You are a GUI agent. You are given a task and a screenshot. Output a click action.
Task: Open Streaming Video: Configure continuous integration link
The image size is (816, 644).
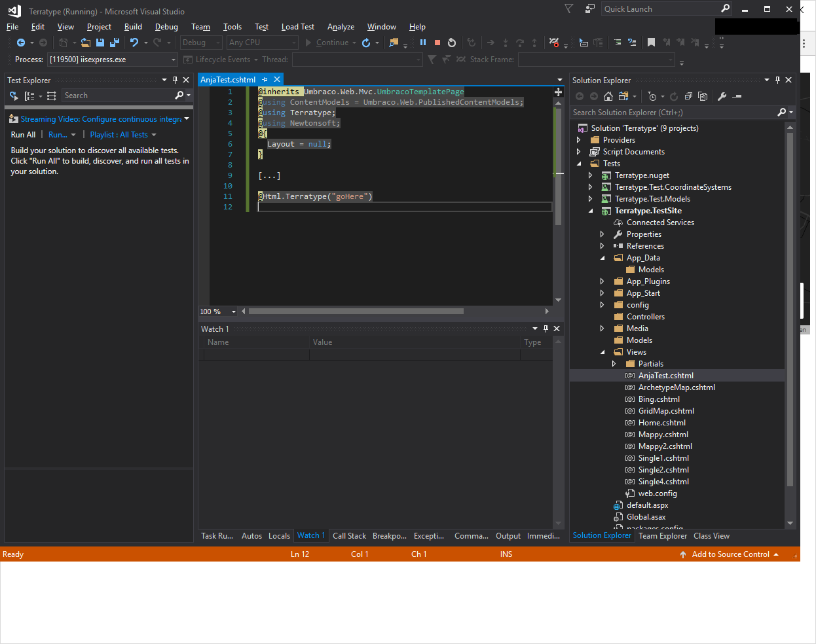click(101, 119)
